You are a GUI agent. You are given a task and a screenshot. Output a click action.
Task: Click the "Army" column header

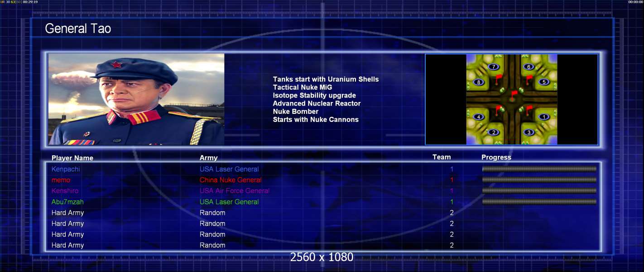click(209, 158)
